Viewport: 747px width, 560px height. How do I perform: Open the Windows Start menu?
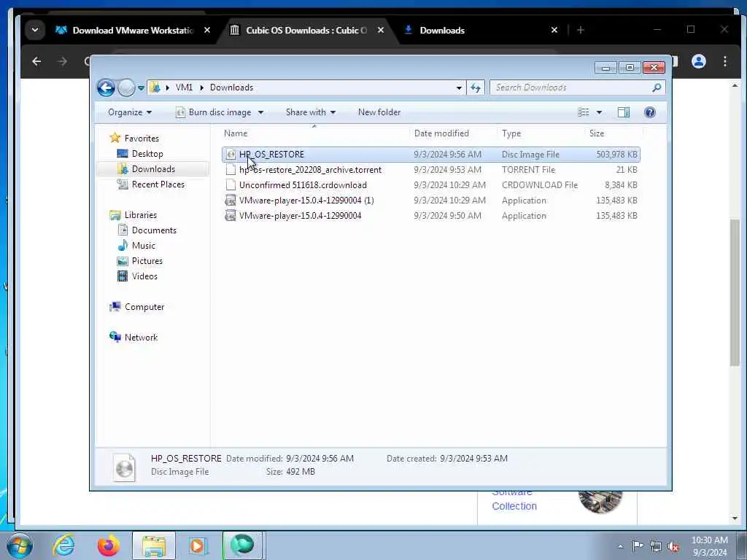(19, 545)
